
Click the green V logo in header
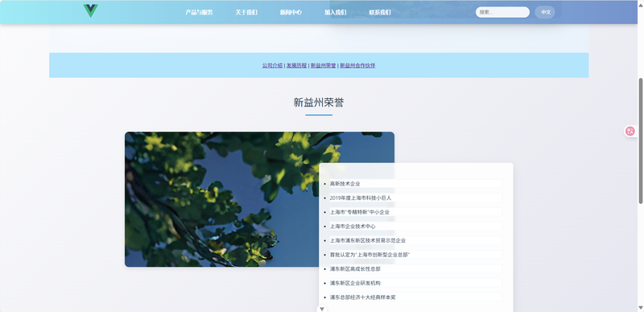pos(90,10)
